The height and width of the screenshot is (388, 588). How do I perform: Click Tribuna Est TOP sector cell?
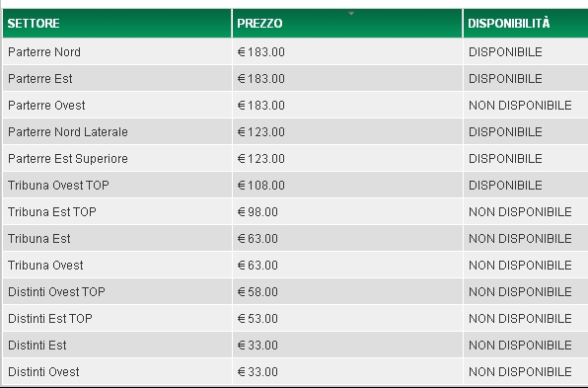pos(117,212)
